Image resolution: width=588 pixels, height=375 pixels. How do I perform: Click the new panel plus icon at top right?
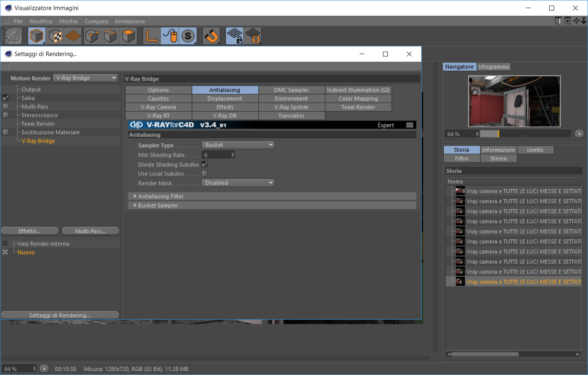[x=567, y=21]
